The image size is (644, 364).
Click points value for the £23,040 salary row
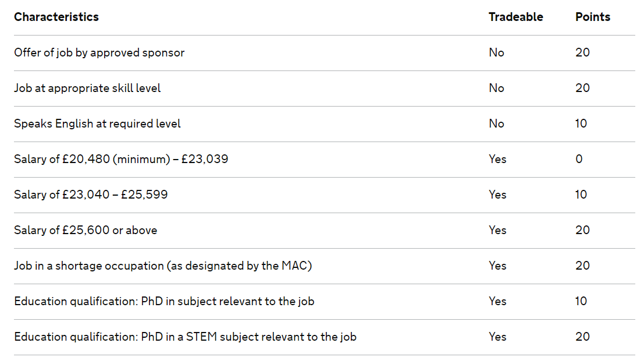click(581, 195)
